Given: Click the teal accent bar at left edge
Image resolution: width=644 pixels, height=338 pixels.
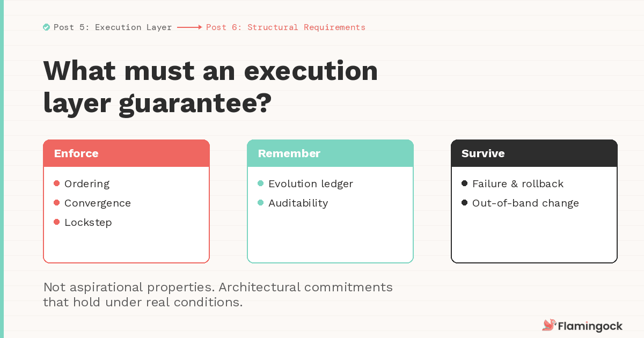Looking at the screenshot, I should [2, 169].
